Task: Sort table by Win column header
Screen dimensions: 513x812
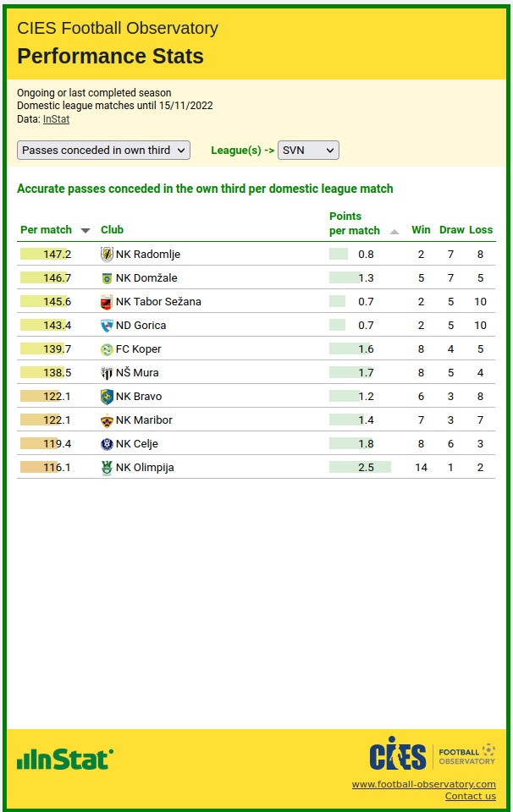Action: point(421,230)
